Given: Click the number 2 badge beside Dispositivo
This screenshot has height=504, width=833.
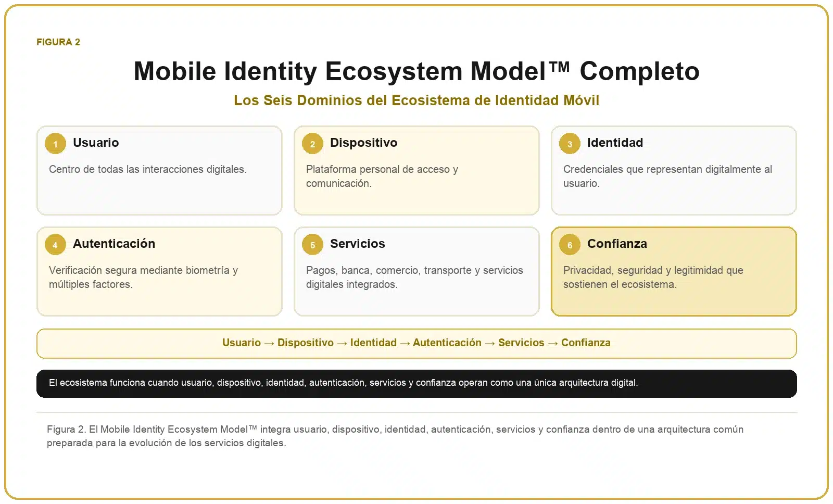Looking at the screenshot, I should (x=312, y=144).
